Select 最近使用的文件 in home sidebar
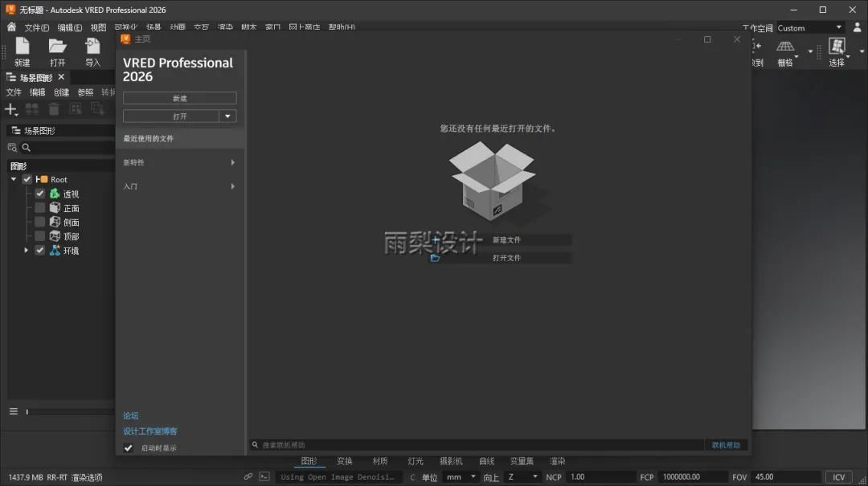This screenshot has width=868, height=486. pyautogui.click(x=181, y=138)
